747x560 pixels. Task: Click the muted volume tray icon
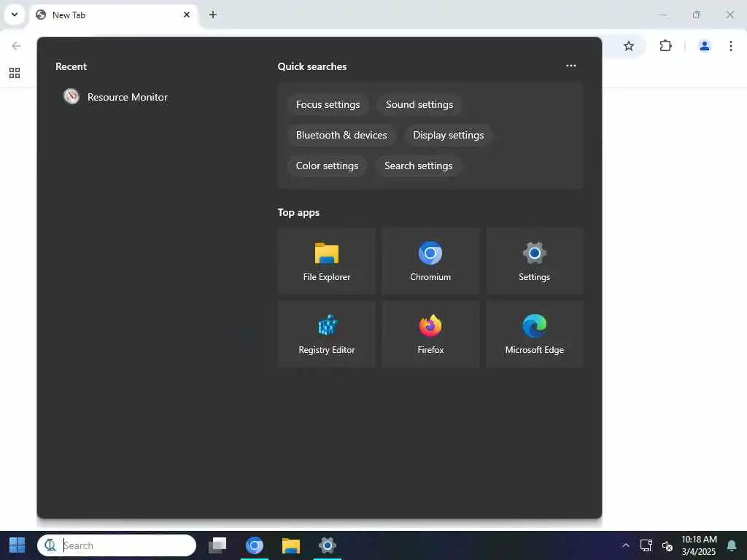(x=667, y=545)
